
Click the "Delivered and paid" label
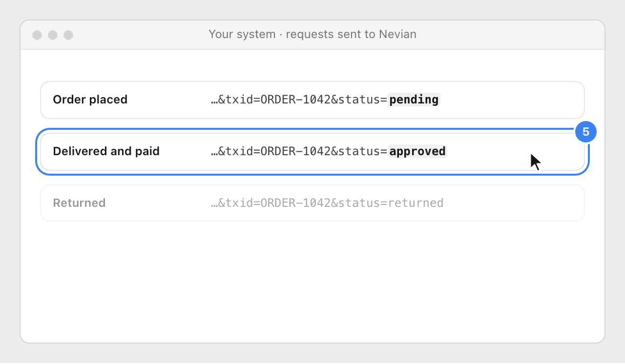[106, 151]
